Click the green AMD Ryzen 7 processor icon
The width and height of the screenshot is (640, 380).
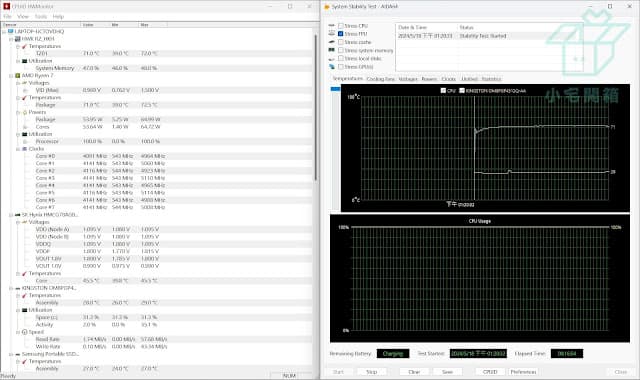click(x=18, y=76)
